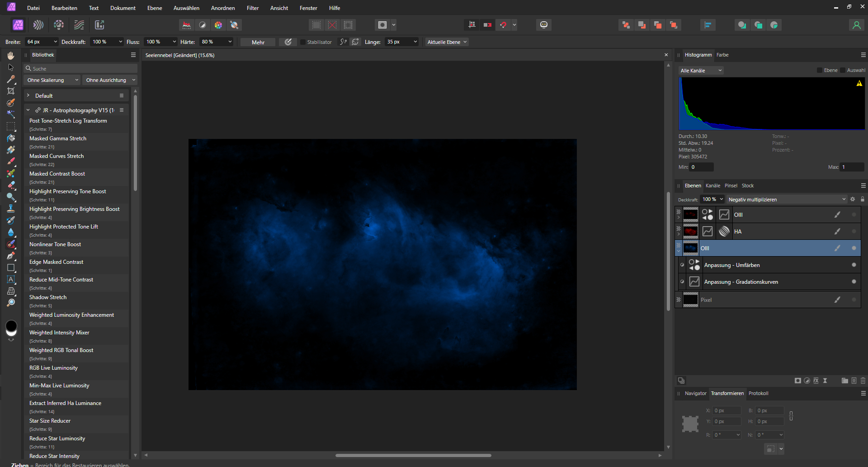Click the black primary colour swatch

[11, 325]
